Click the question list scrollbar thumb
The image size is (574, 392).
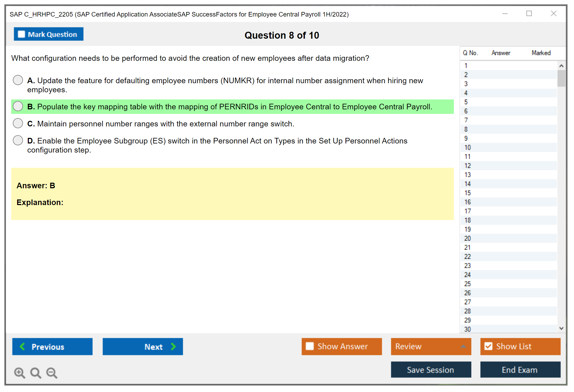point(561,78)
